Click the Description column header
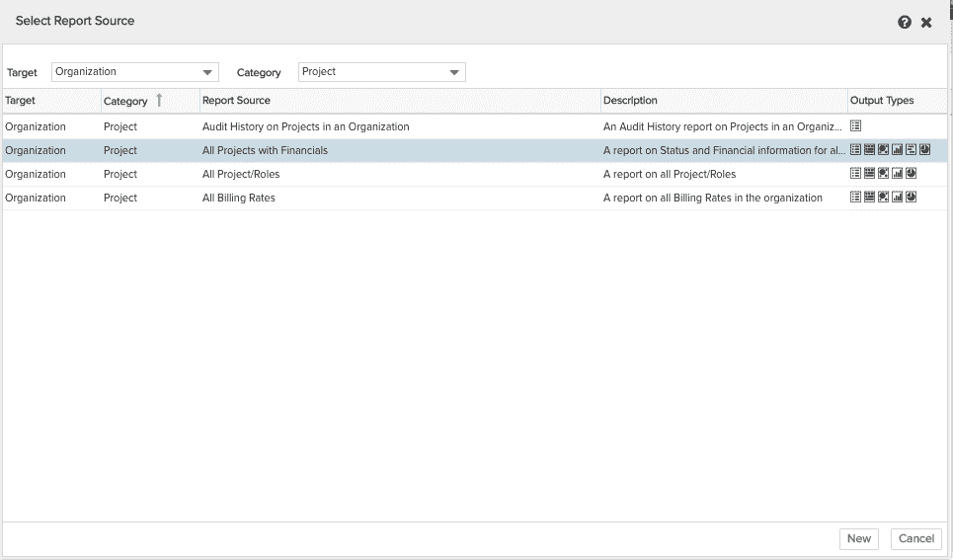The height and width of the screenshot is (560, 953). click(630, 101)
